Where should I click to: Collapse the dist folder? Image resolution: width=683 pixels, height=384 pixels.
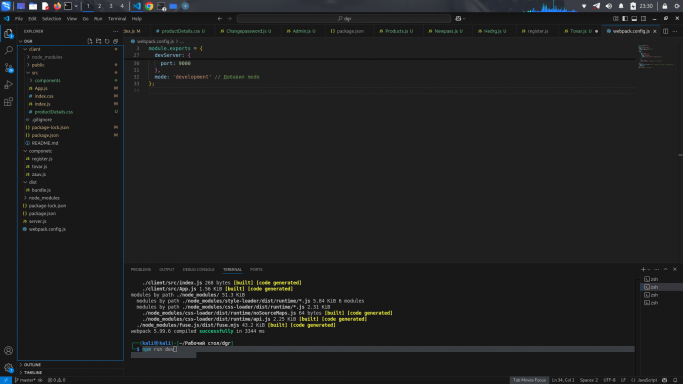coord(70,182)
